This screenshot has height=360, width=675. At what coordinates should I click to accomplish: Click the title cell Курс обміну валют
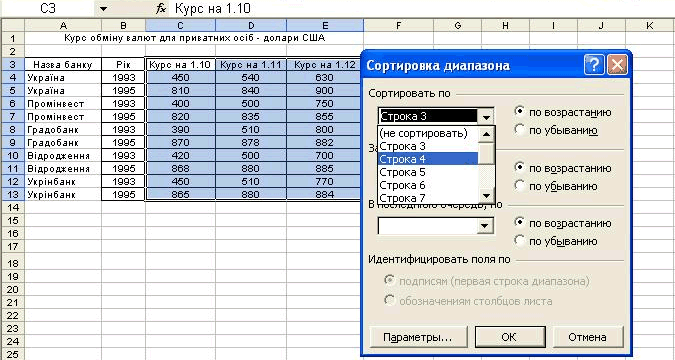tap(194, 38)
